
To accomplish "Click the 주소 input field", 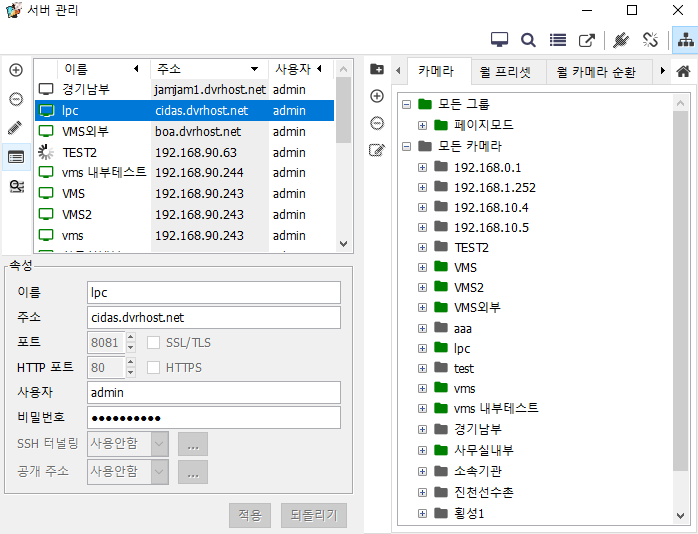I will click(214, 317).
